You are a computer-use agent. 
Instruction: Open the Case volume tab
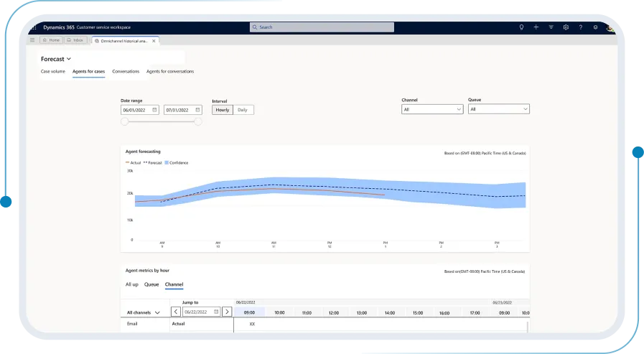point(53,72)
